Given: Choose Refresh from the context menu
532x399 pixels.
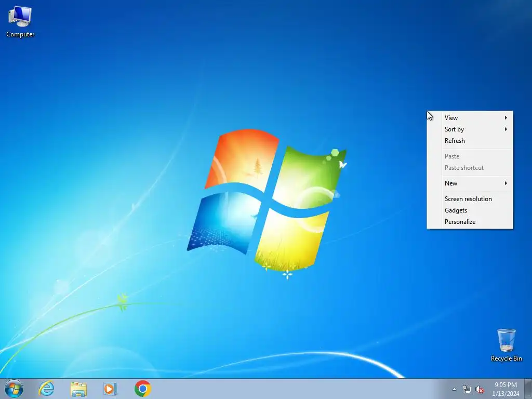Looking at the screenshot, I should click(470, 141).
